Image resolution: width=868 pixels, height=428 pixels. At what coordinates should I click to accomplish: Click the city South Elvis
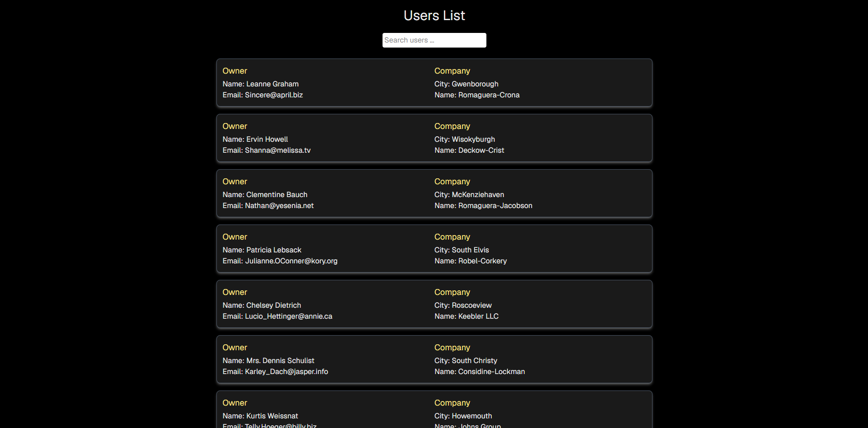[470, 250]
